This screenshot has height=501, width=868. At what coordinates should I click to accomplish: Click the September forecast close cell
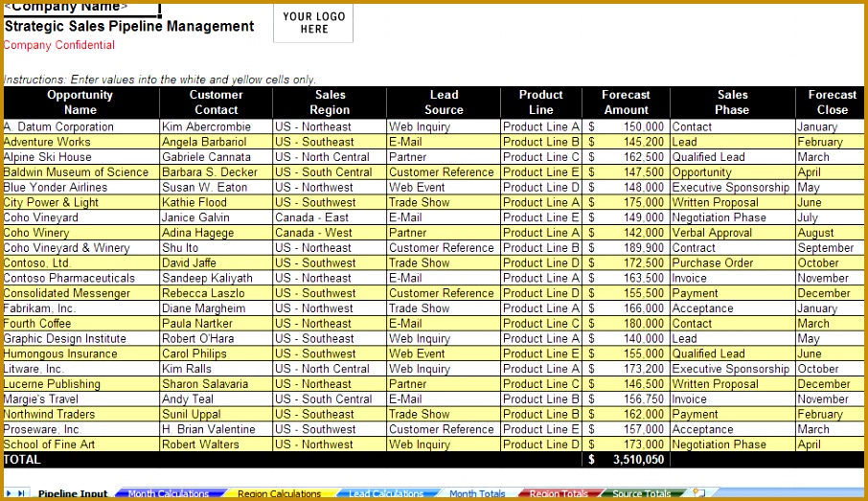click(x=831, y=247)
